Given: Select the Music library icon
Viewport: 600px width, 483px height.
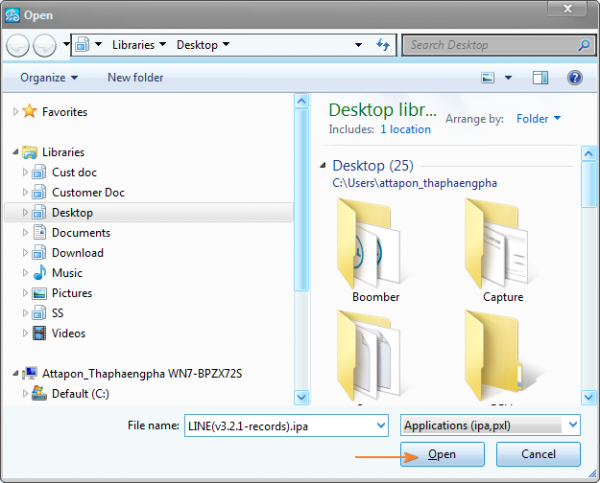Looking at the screenshot, I should (x=40, y=273).
